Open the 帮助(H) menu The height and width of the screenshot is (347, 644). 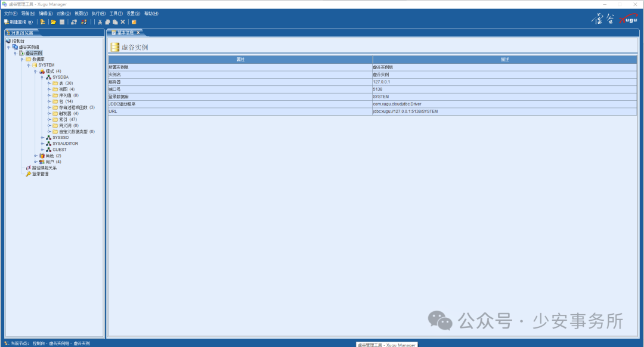coord(151,14)
